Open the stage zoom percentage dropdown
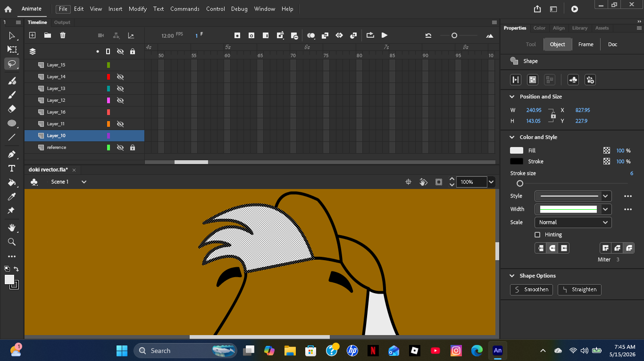The image size is (644, 361). coord(491,182)
